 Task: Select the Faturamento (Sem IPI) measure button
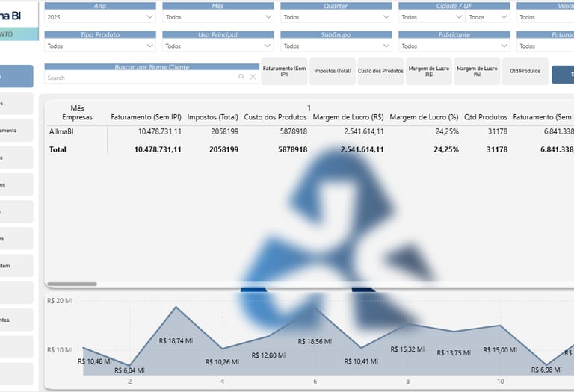click(x=285, y=71)
